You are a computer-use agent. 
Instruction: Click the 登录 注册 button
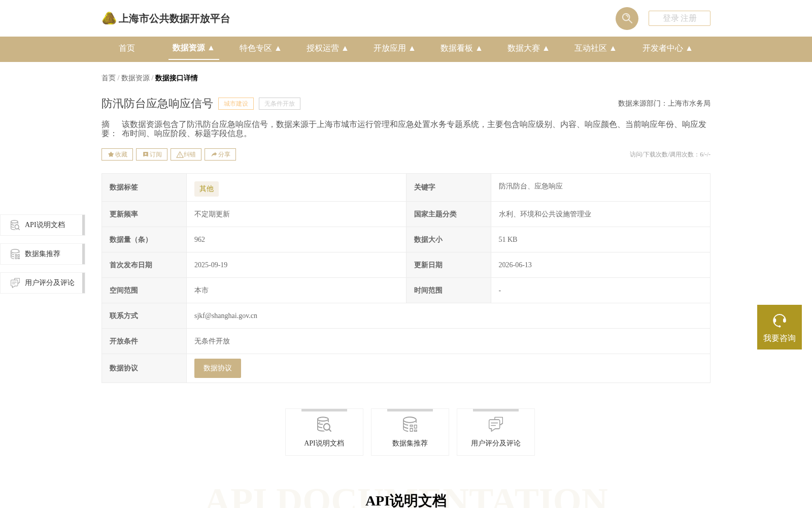[x=680, y=18]
